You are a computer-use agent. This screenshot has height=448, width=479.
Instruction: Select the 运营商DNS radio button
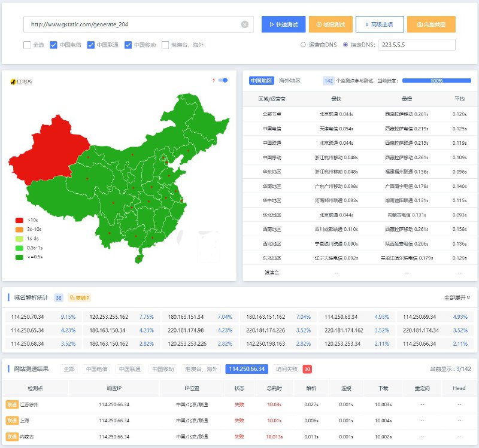305,44
